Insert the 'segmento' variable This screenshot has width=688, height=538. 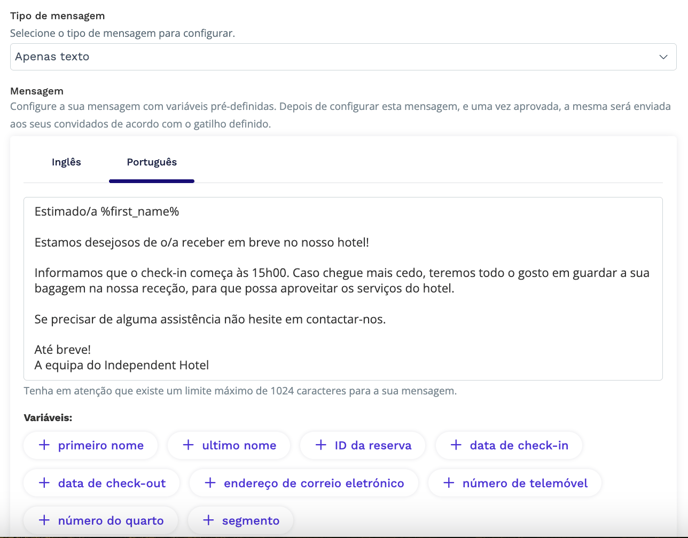(240, 520)
